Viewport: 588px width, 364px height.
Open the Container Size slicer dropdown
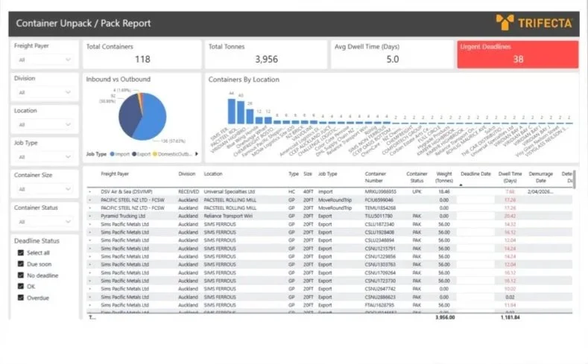pos(44,189)
